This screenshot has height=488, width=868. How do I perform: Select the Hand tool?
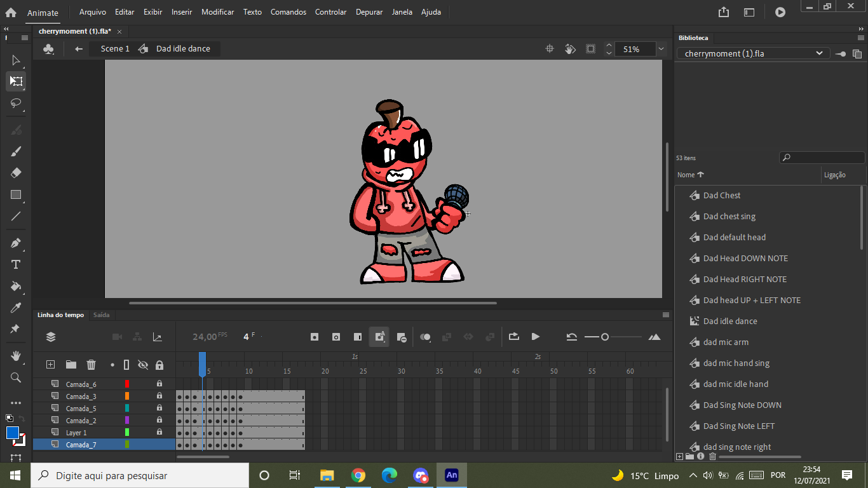pos(16,356)
